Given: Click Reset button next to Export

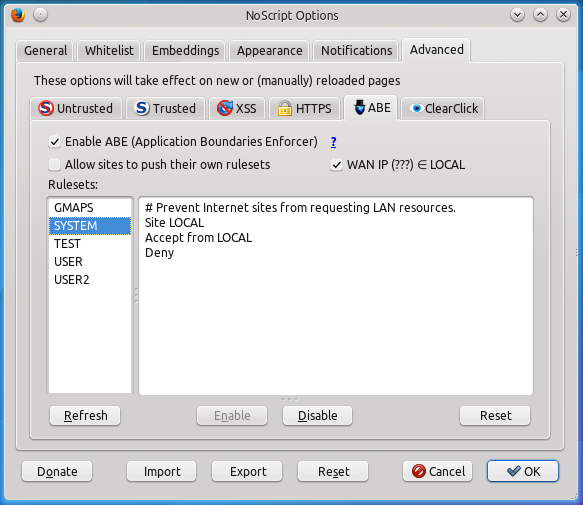Looking at the screenshot, I should [334, 471].
